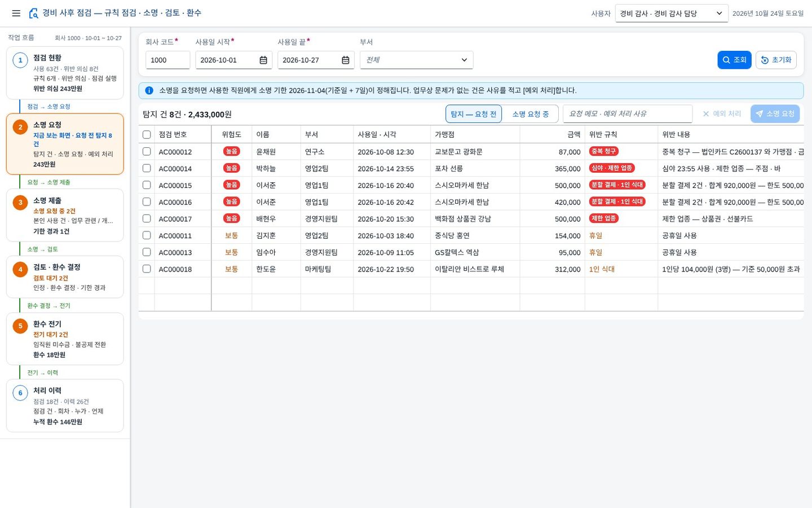Click the 1인 식대 rule on AC000018
The width and height of the screenshot is (812, 508).
pyautogui.click(x=602, y=269)
